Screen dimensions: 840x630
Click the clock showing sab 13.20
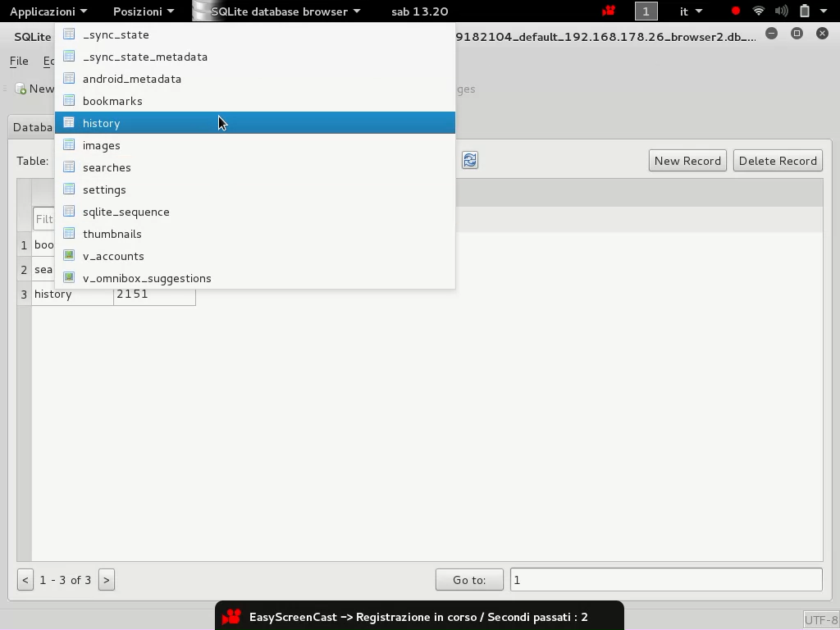419,11
